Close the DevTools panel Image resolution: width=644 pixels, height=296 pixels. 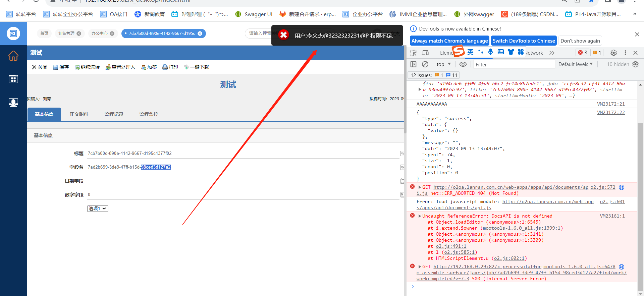click(x=635, y=53)
